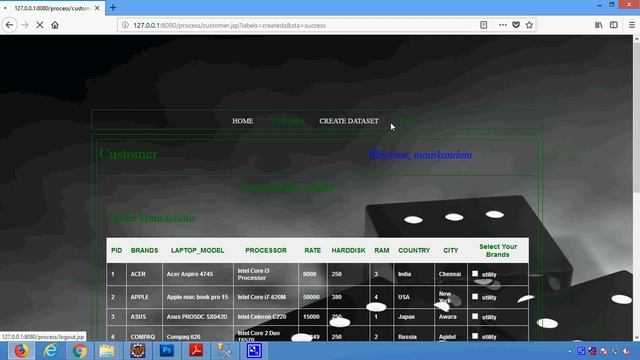Bookmark this page with the star icon
The width and height of the screenshot is (640, 360).
pos(529,25)
